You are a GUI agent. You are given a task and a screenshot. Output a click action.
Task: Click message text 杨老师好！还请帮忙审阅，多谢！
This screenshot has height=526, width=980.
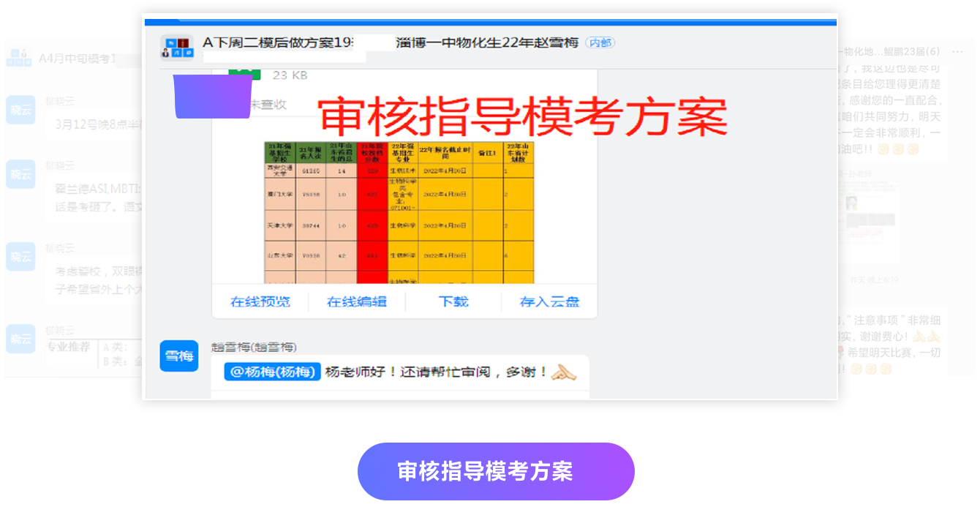(x=437, y=372)
